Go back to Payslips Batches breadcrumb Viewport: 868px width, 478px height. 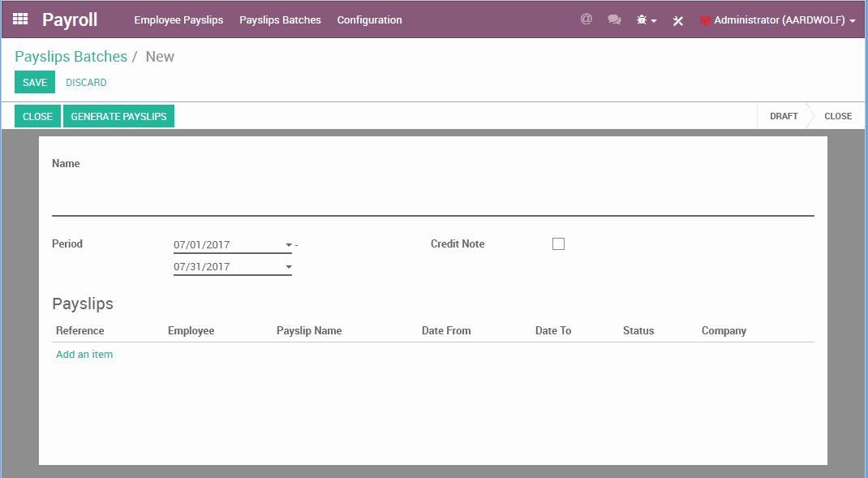(71, 57)
